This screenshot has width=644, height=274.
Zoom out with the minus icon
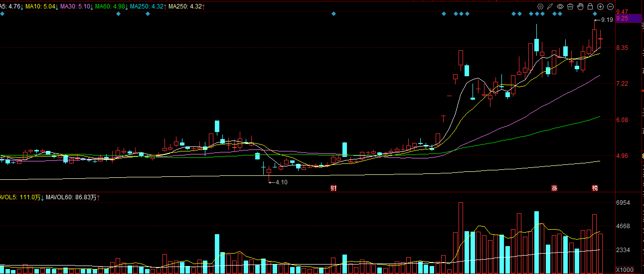[x=610, y=6]
